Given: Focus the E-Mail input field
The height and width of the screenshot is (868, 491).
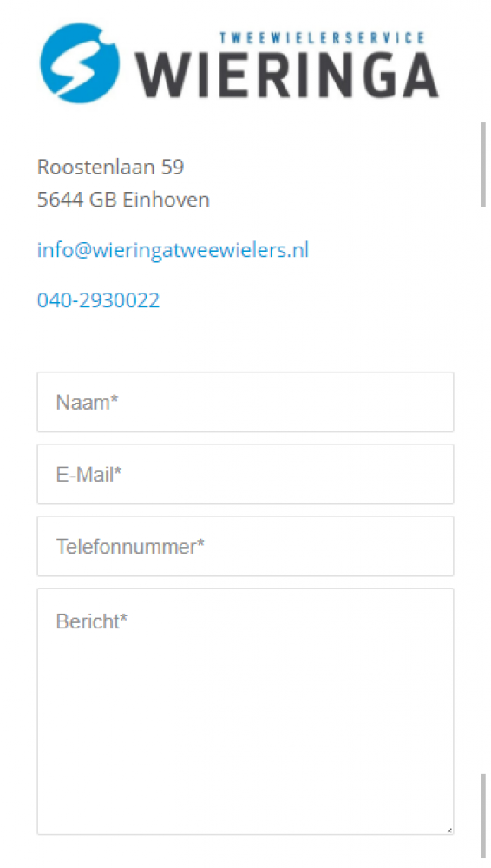Looking at the screenshot, I should click(x=245, y=474).
